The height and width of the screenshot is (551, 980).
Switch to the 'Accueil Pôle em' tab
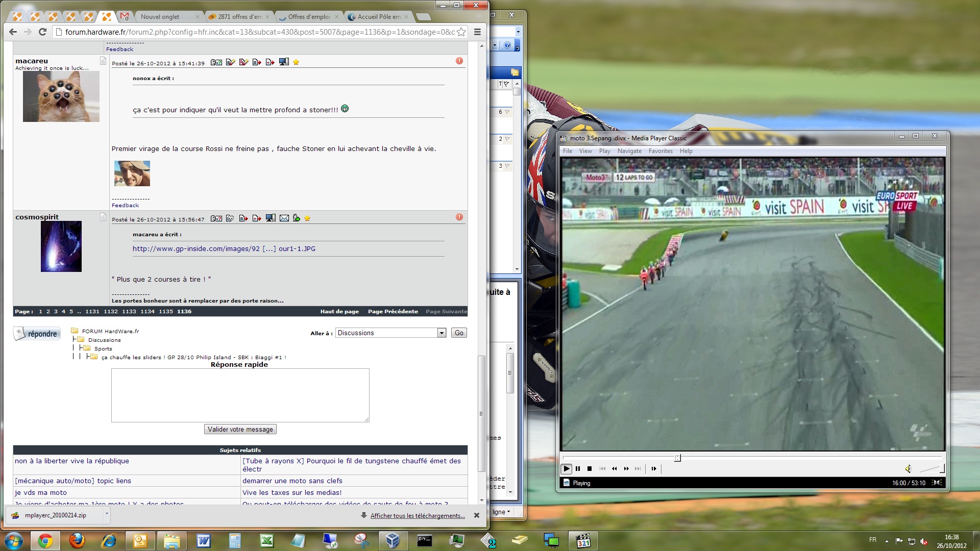click(x=379, y=16)
